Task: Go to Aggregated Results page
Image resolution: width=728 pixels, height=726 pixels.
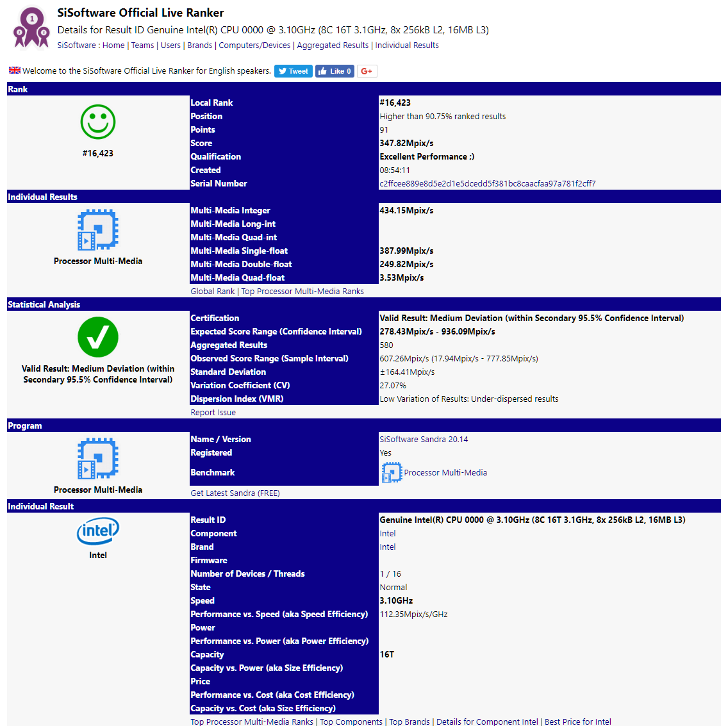Action: 333,45
